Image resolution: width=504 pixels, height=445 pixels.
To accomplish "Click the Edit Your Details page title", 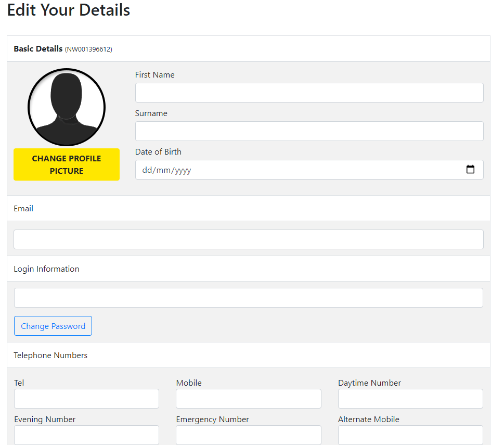I will pyautogui.click(x=69, y=10).
